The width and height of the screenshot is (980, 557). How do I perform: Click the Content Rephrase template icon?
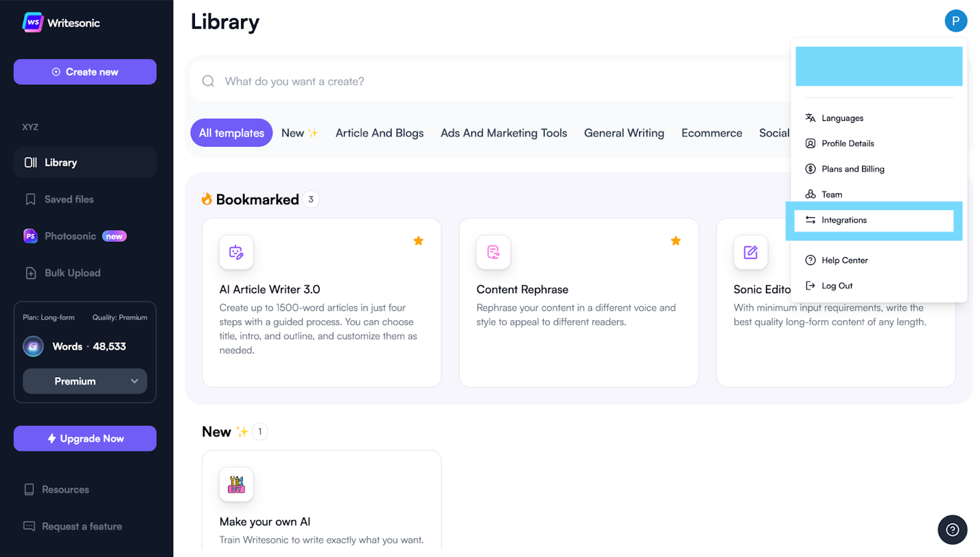click(x=493, y=253)
